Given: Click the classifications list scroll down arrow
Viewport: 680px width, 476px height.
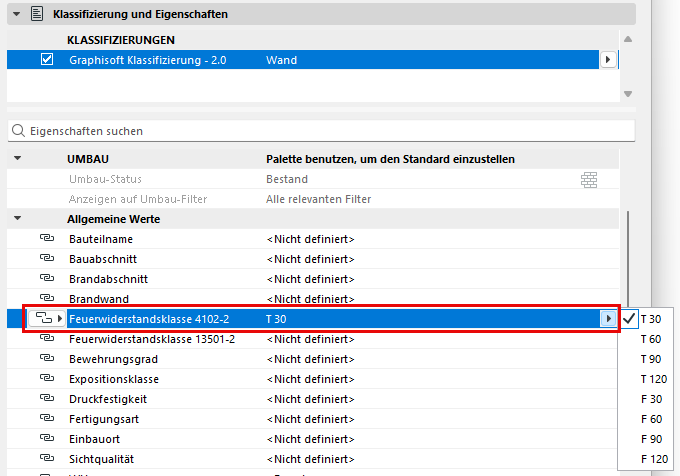Looking at the screenshot, I should pos(628,94).
